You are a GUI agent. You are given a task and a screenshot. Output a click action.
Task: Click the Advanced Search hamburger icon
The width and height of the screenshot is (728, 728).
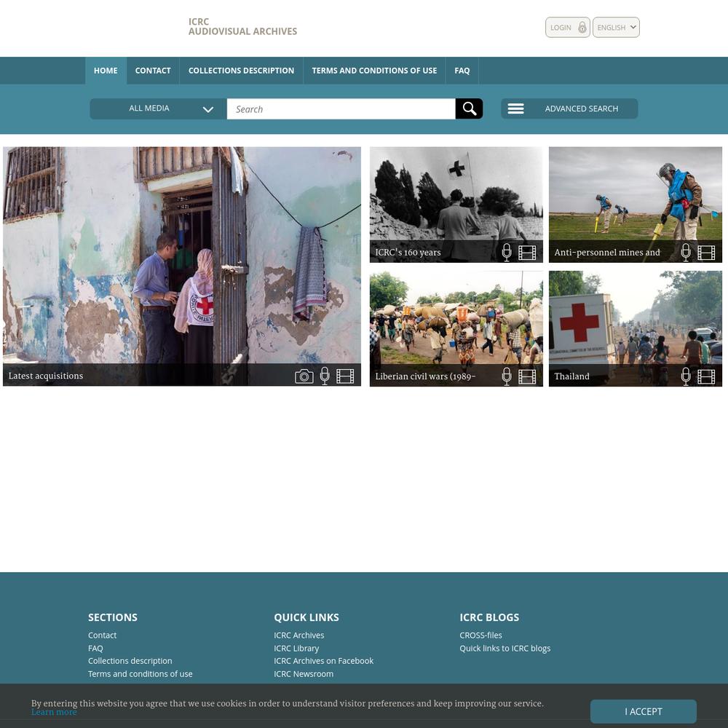515,108
